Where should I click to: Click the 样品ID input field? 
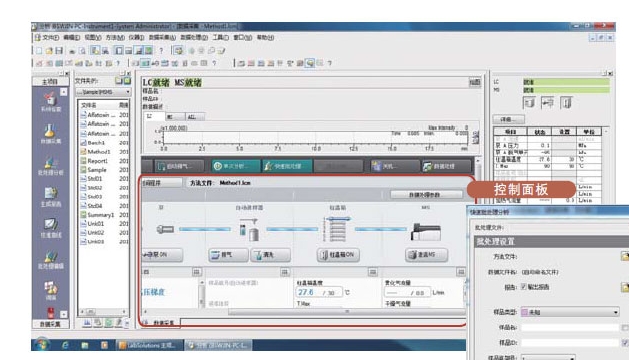pos(570,343)
